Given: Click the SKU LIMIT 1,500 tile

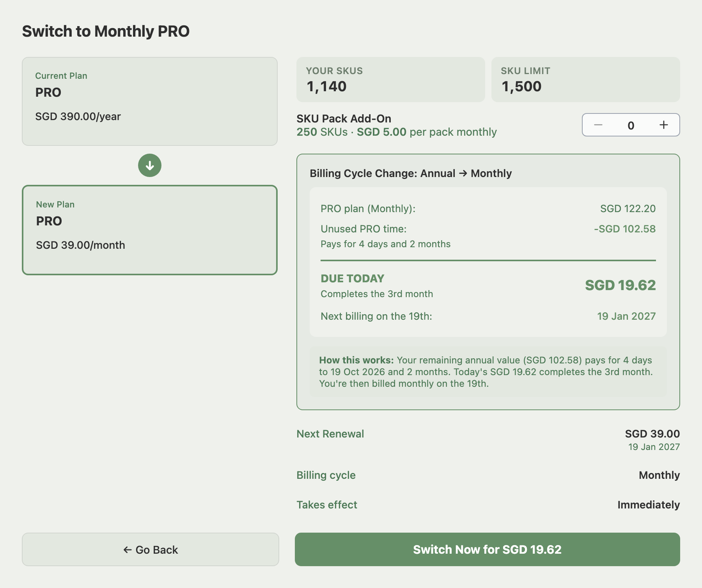Looking at the screenshot, I should point(586,80).
